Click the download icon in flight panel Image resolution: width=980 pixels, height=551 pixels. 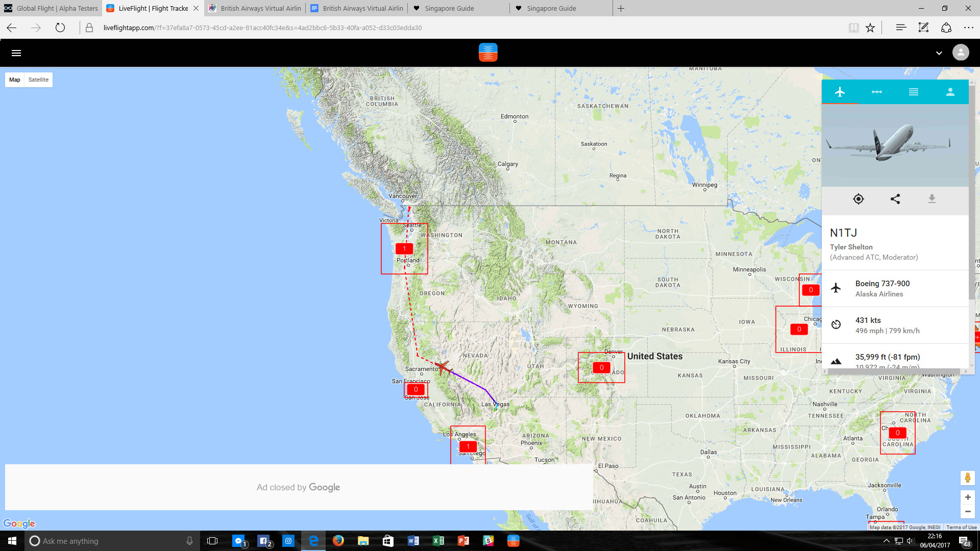[x=932, y=199]
